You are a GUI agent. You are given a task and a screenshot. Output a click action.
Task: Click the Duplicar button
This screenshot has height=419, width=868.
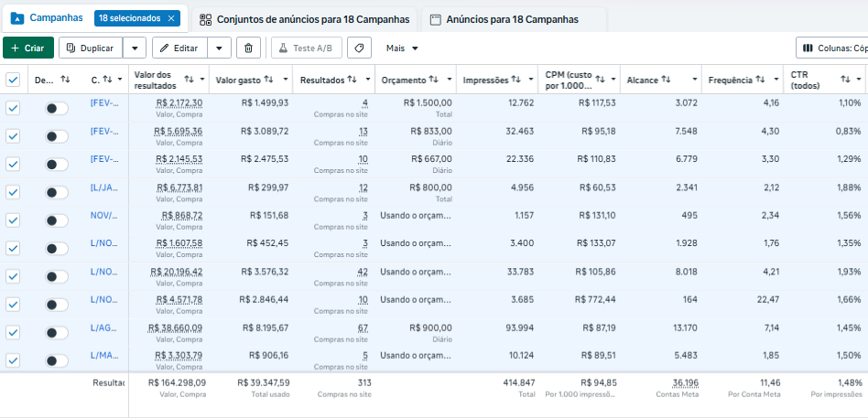(91, 48)
